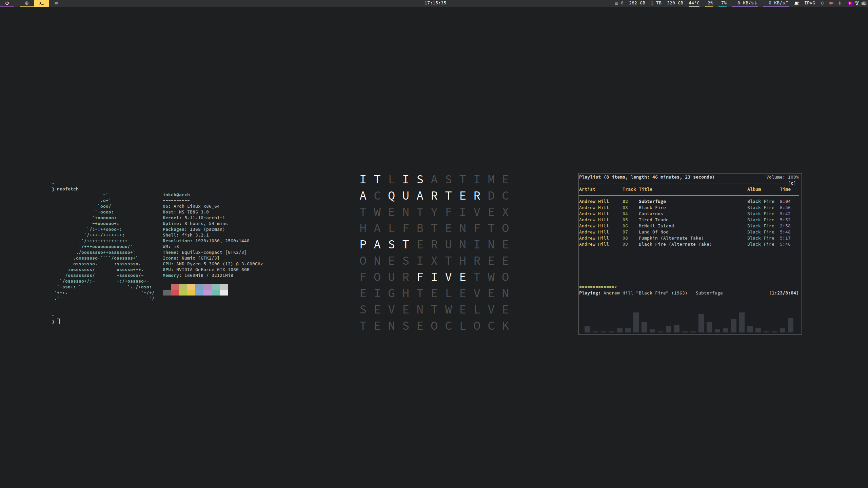
Task: Switch to the globe web browser workspace
Action: pos(26,3)
